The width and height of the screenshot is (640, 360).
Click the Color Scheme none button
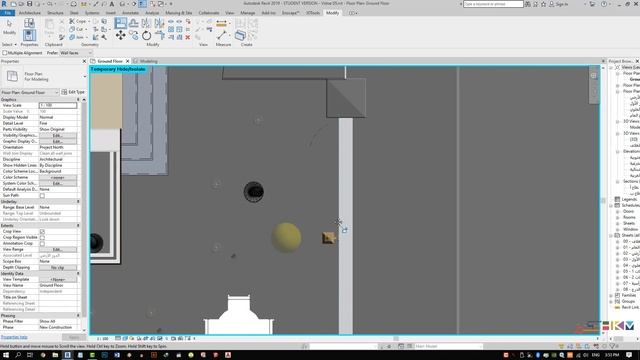(58, 178)
